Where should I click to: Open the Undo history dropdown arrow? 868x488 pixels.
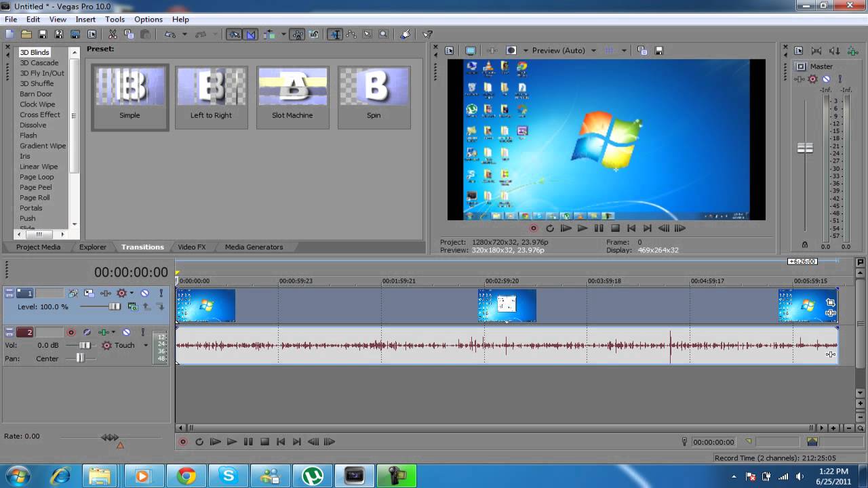[184, 34]
